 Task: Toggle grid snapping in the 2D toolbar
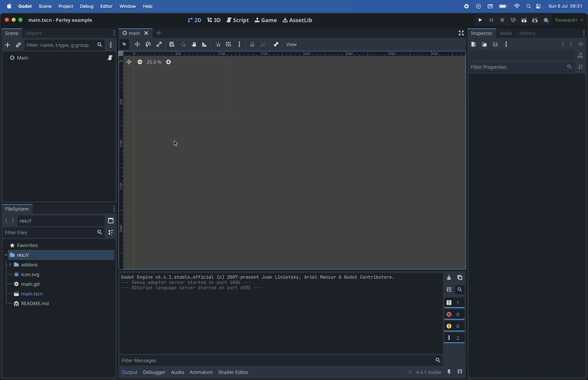tap(229, 45)
